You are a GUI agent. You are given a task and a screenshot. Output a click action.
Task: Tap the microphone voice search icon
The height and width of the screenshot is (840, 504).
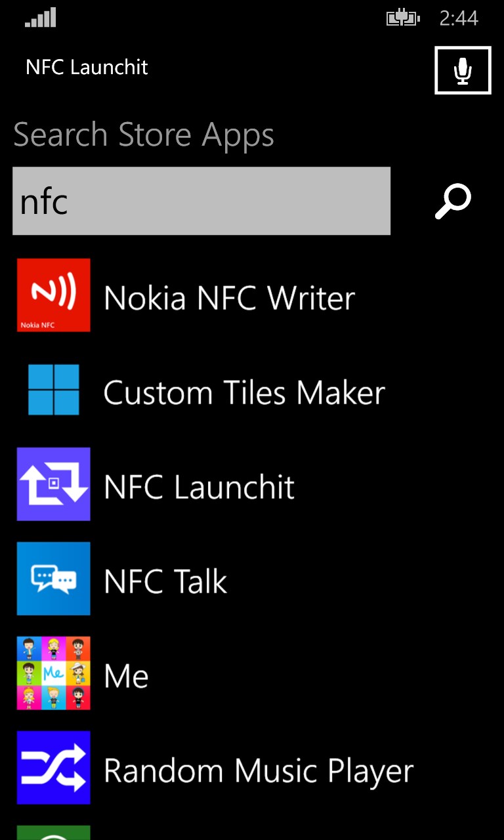[x=463, y=70]
